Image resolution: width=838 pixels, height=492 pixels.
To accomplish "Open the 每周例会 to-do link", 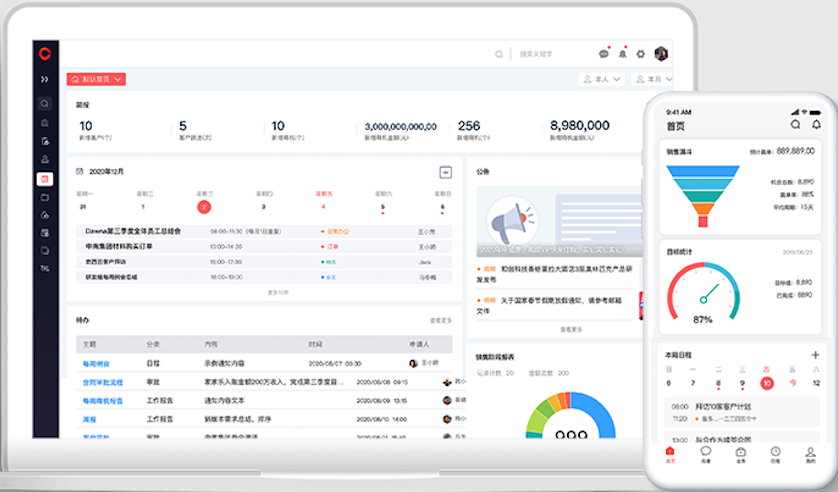I will 96,364.
